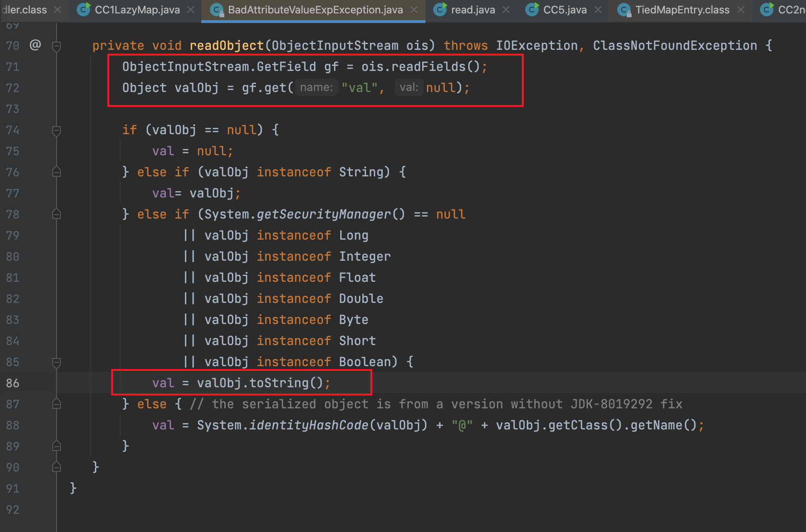806x532 pixels.
Task: Click line number 86 in the gutter
Action: [x=13, y=383]
